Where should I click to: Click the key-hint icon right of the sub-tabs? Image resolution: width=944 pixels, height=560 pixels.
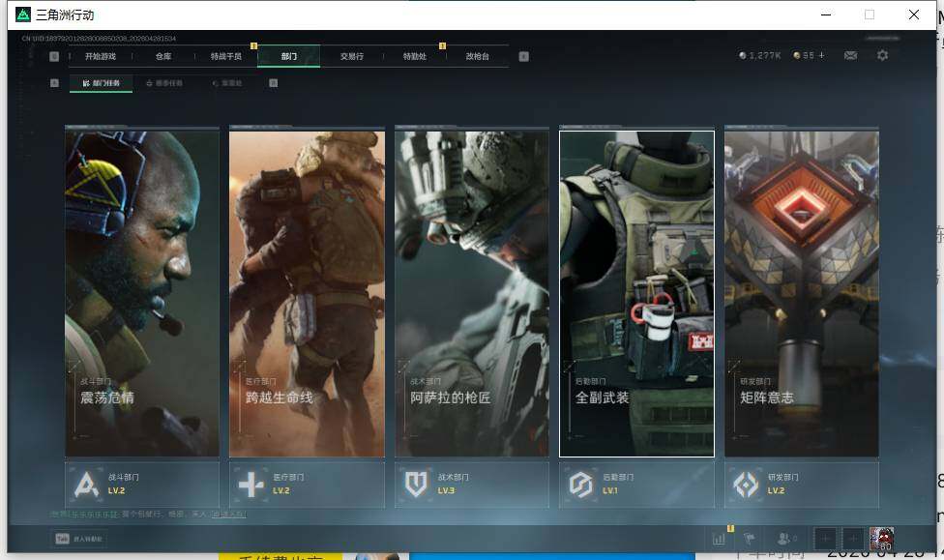[274, 83]
